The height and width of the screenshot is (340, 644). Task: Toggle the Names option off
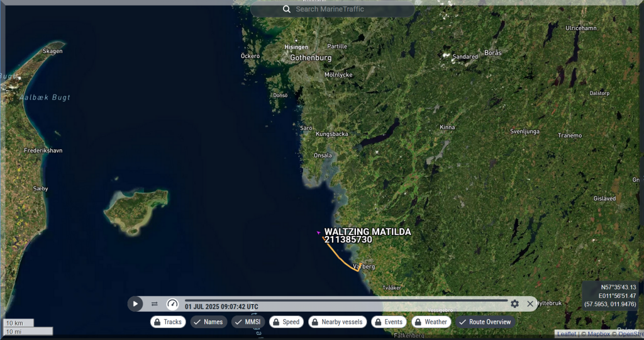pyautogui.click(x=208, y=322)
